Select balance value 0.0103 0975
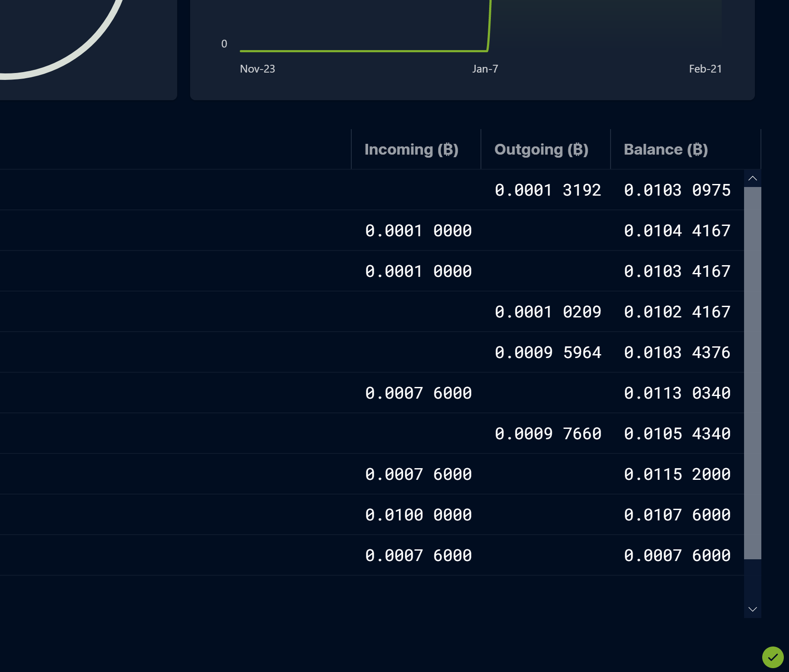The width and height of the screenshot is (789, 672). 677,190
